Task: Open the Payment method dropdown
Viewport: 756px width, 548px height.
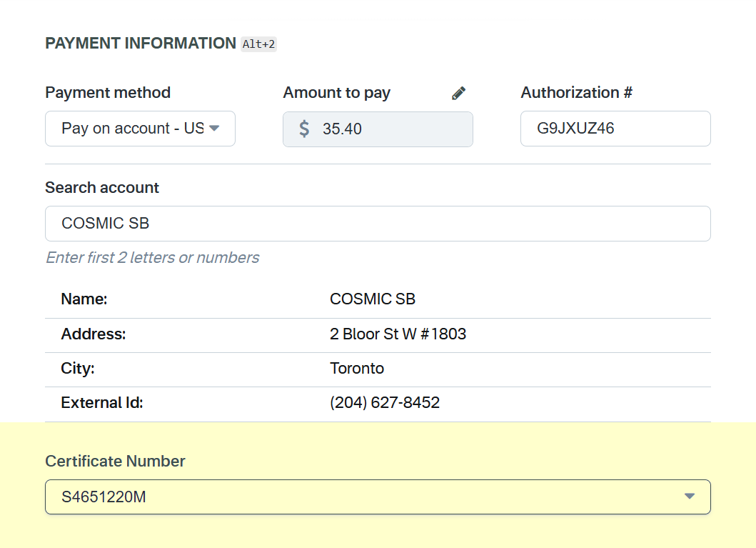Action: pos(140,129)
